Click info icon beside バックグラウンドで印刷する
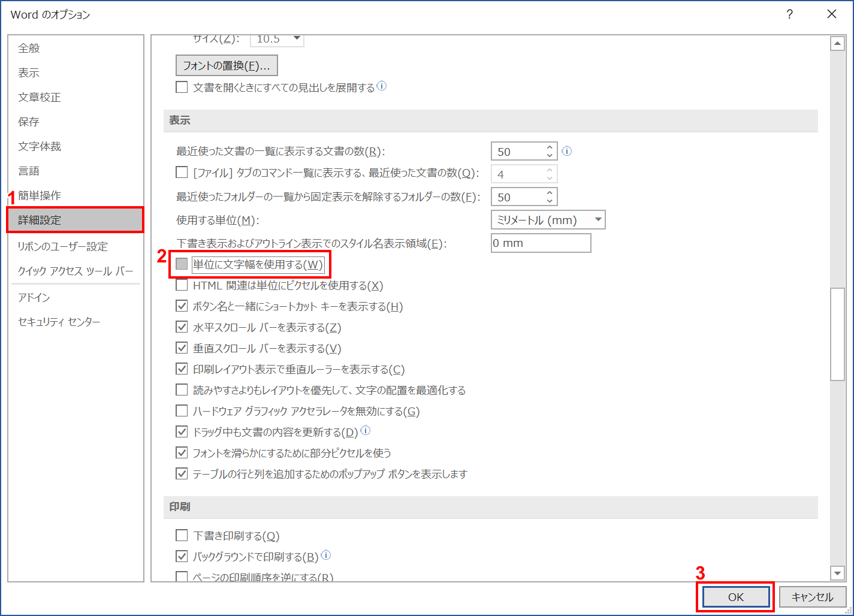The height and width of the screenshot is (616, 854). pos(326,555)
